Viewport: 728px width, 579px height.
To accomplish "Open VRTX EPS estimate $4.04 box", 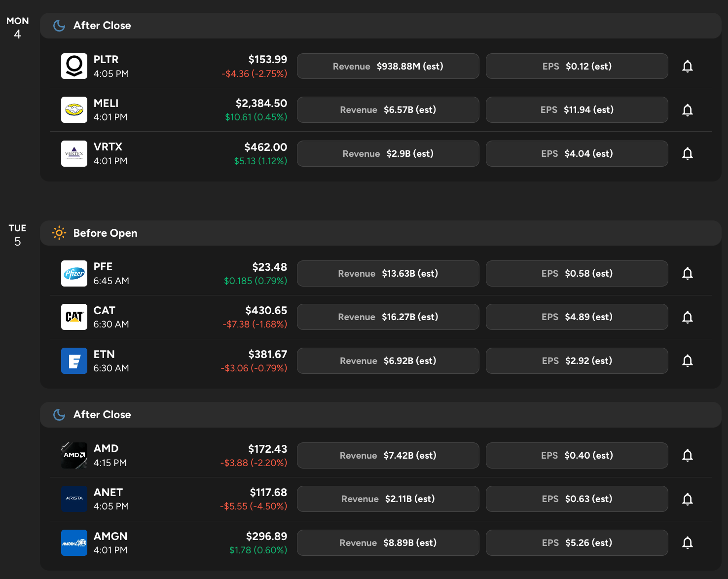I will tap(577, 153).
